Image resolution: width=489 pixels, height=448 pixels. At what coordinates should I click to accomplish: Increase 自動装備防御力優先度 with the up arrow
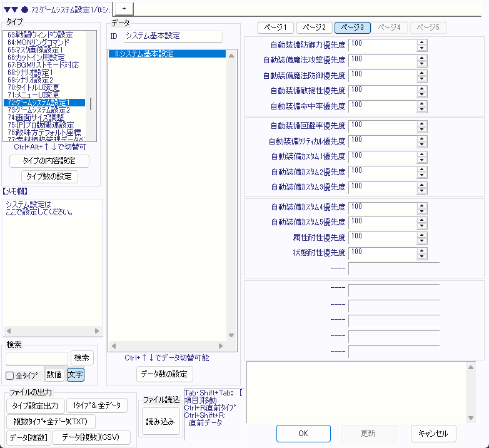click(x=421, y=43)
